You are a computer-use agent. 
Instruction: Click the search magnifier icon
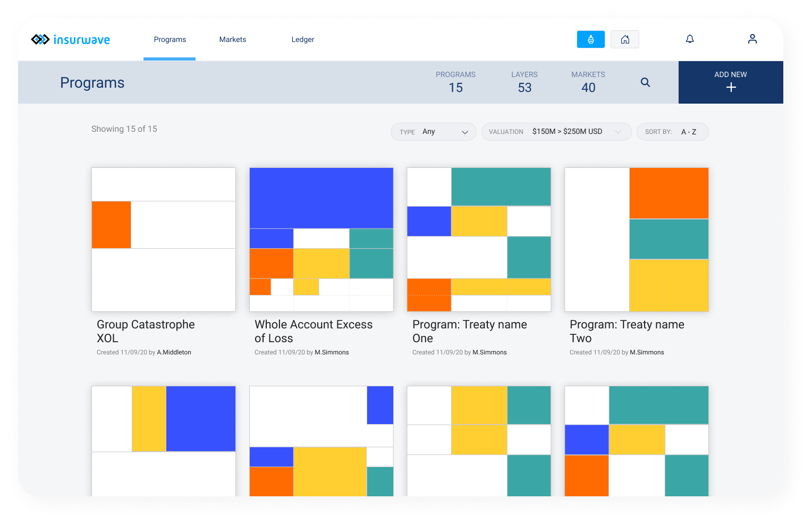coord(645,82)
